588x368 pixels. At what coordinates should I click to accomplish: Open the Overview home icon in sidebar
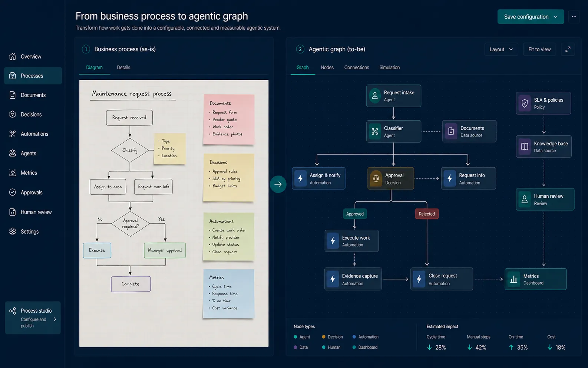(13, 56)
